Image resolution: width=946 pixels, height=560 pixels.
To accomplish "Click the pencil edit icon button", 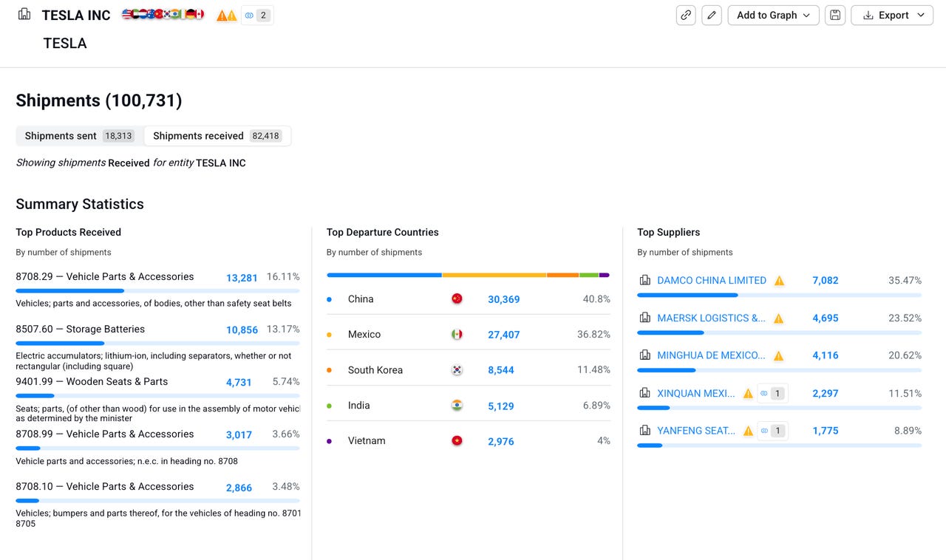I will point(711,16).
